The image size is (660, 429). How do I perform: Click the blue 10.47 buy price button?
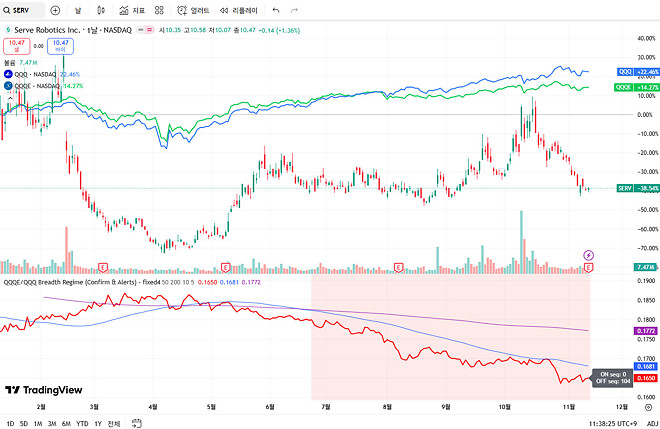tap(61, 46)
